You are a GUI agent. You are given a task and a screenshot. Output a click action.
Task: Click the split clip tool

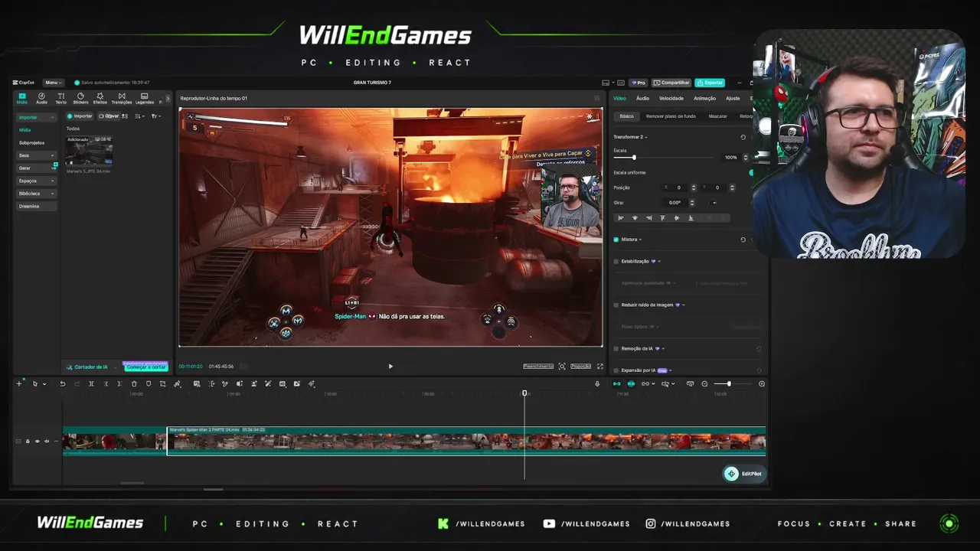pyautogui.click(x=91, y=384)
